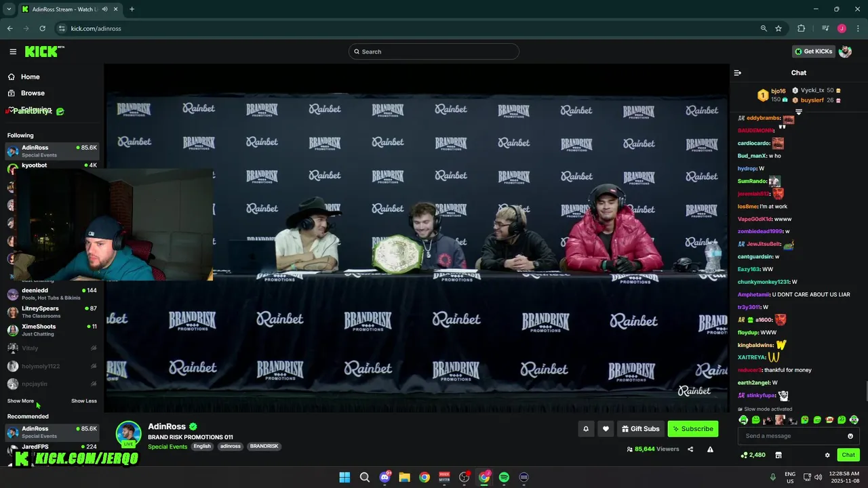
Task: Open Chrome media controls icon
Action: pyautogui.click(x=825, y=28)
